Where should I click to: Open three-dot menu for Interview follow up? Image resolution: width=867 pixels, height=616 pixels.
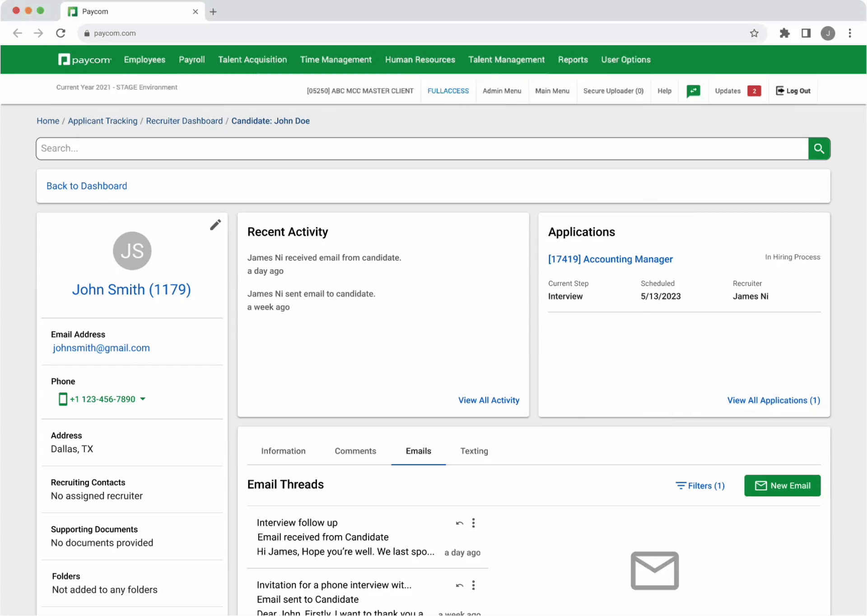pyautogui.click(x=473, y=523)
